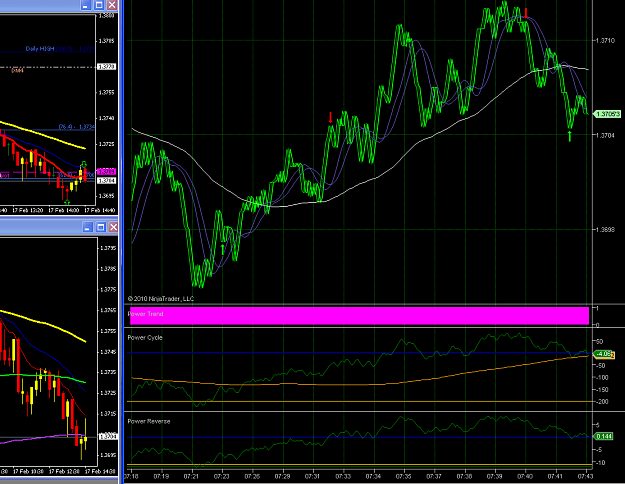Select red sell arrow near 07:40

point(526,13)
